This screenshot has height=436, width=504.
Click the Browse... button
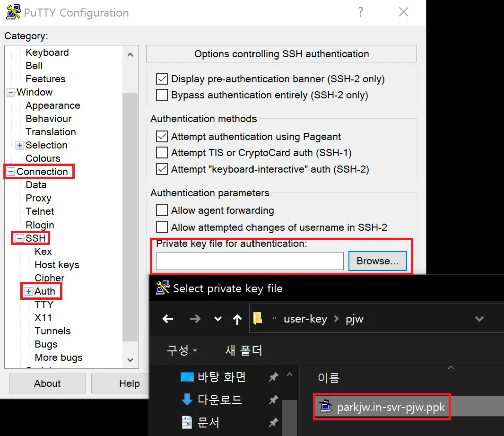click(377, 261)
